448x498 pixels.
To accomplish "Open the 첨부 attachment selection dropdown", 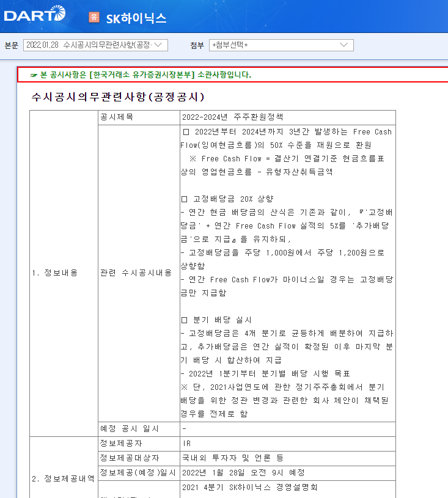I will 281,45.
